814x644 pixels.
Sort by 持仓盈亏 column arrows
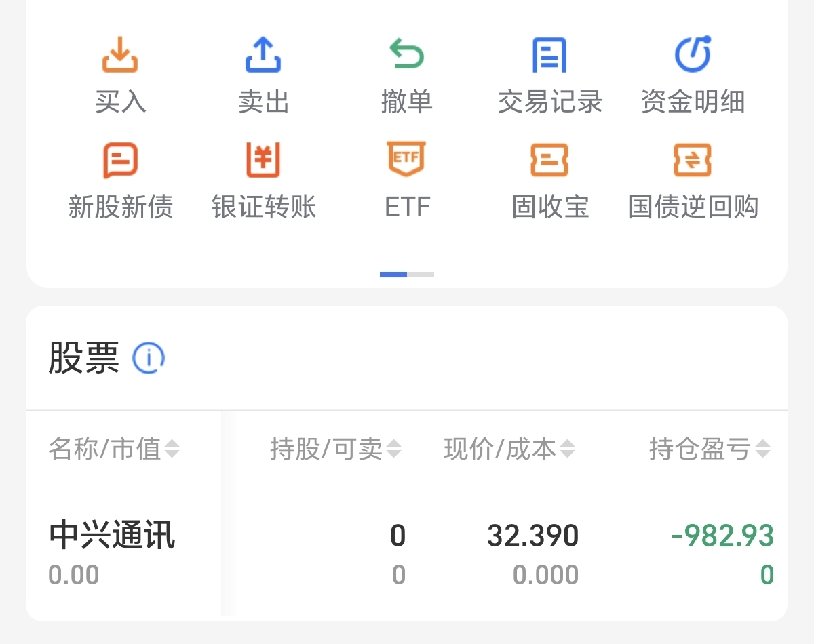tap(763, 449)
